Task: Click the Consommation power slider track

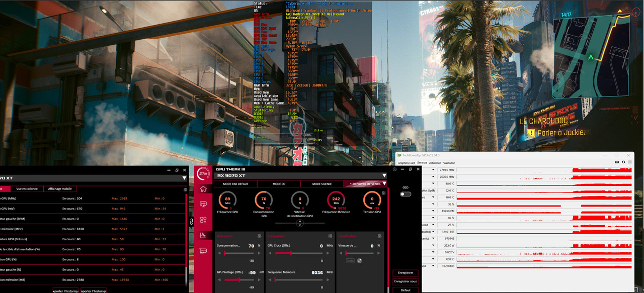Action: click(x=239, y=253)
